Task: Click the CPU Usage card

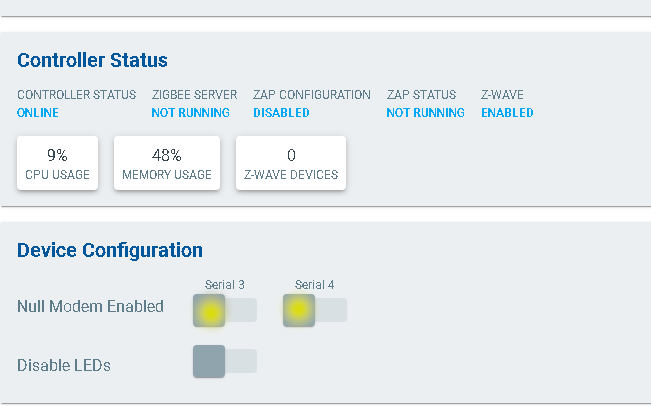Action: pos(57,164)
